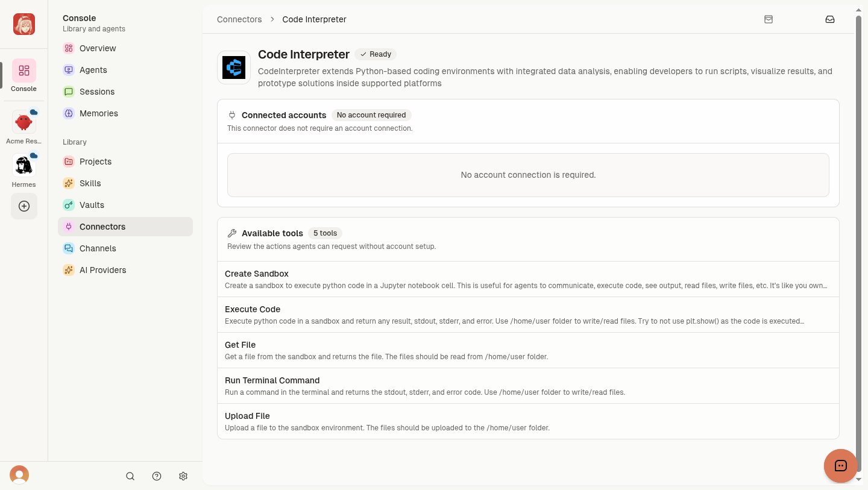Click No account required badge
The height and width of the screenshot is (490, 868).
[x=371, y=115]
